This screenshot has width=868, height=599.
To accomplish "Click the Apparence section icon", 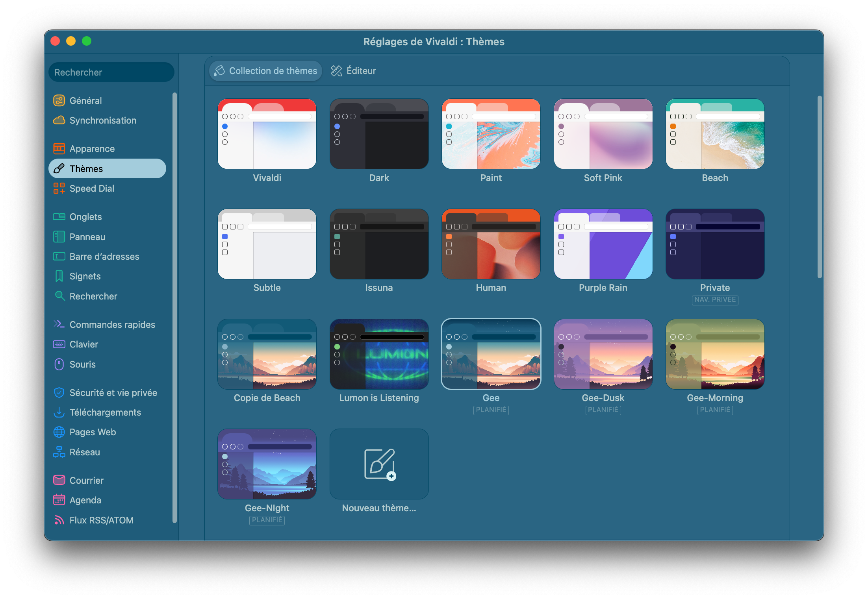I will pyautogui.click(x=59, y=149).
